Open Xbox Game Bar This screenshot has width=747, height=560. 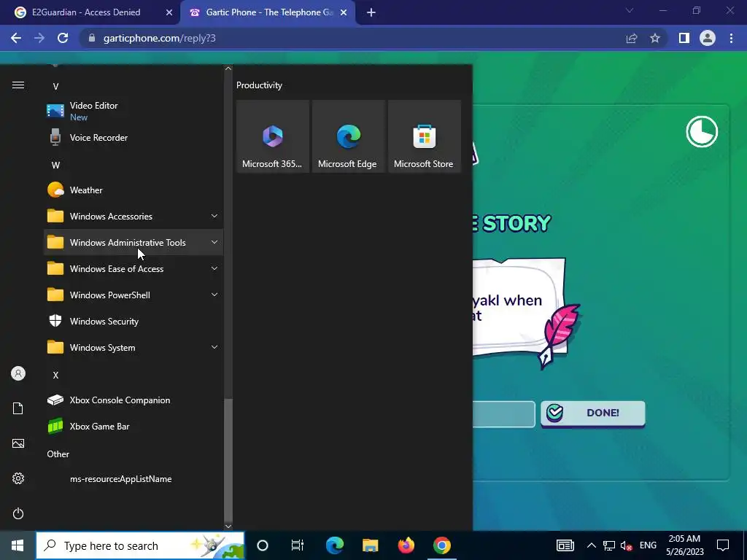(133, 426)
